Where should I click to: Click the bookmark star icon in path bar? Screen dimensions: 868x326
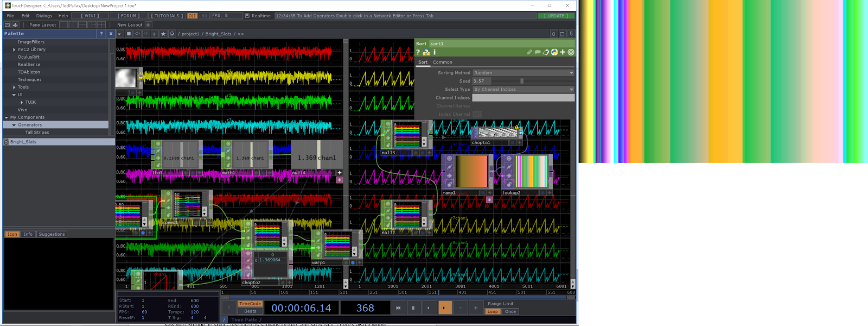coord(163,34)
